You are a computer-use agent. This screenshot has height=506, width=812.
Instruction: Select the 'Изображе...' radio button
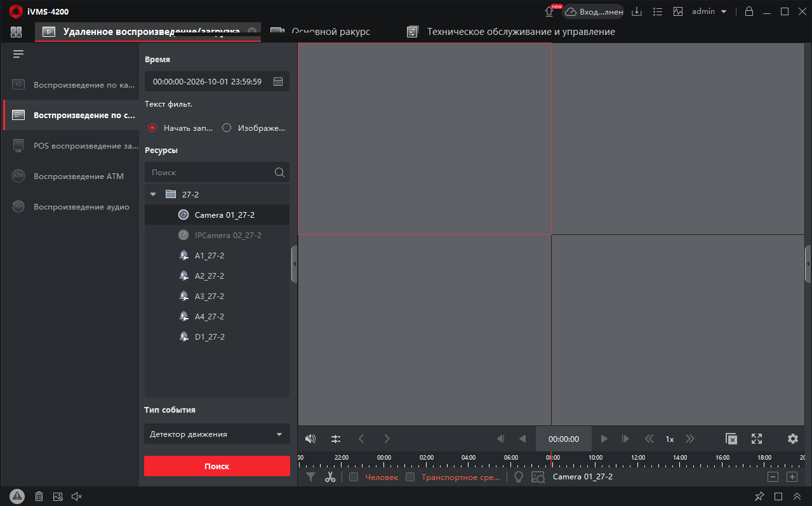click(x=227, y=128)
